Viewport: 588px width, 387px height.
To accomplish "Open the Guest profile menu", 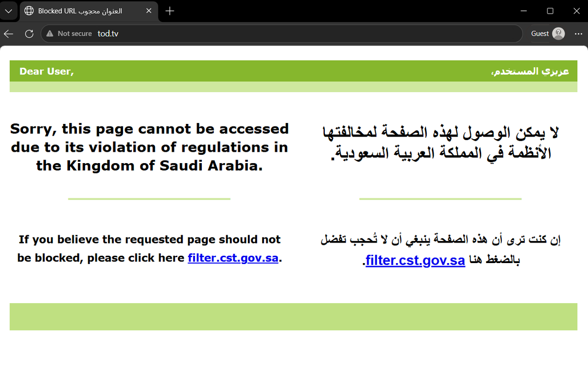I will tap(548, 33).
